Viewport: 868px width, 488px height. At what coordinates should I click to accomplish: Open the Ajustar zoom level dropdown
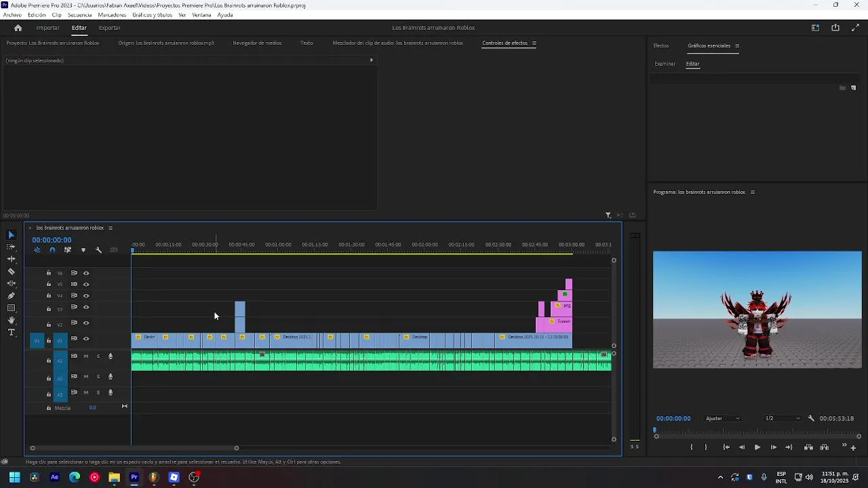[723, 418]
